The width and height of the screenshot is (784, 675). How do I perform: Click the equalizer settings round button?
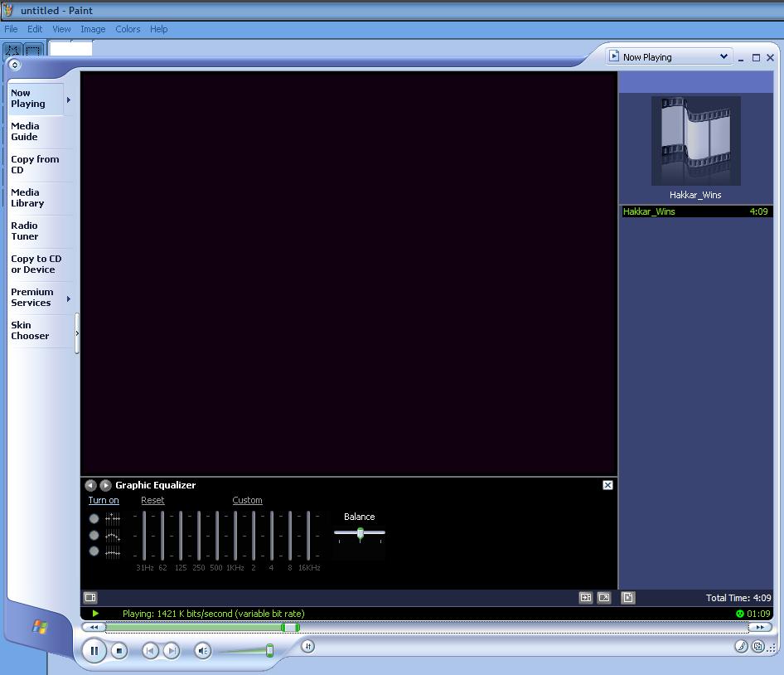(x=308, y=647)
